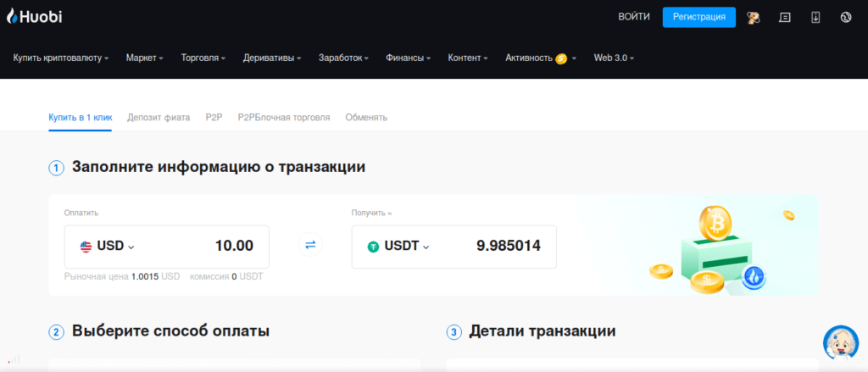The height and width of the screenshot is (372, 868).
Task: Click the US flag icon beside USD
Action: [86, 247]
